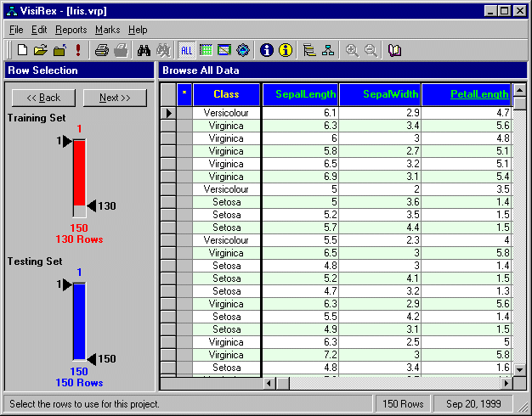
Task: Click the asterisk marks column header
Action: tap(184, 94)
